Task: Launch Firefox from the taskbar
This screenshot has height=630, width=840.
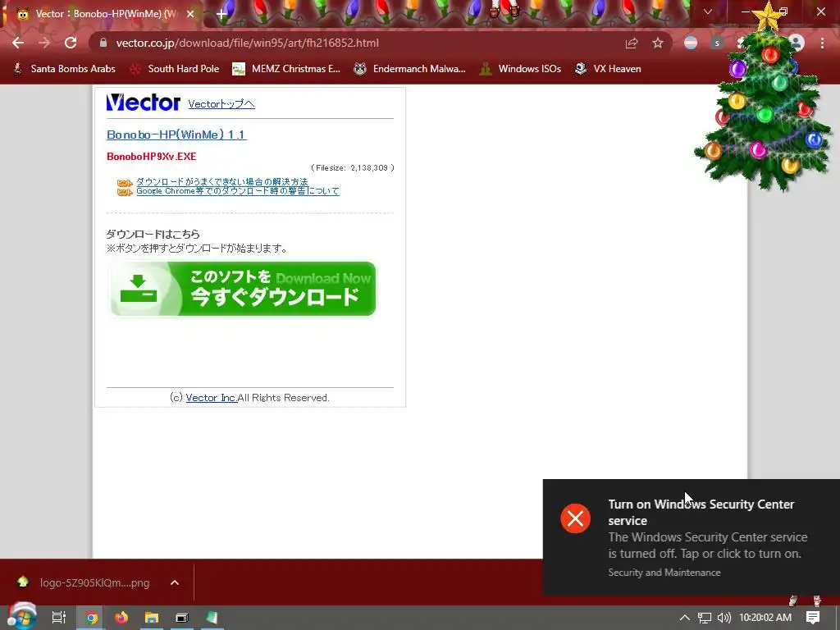Action: coord(121,618)
